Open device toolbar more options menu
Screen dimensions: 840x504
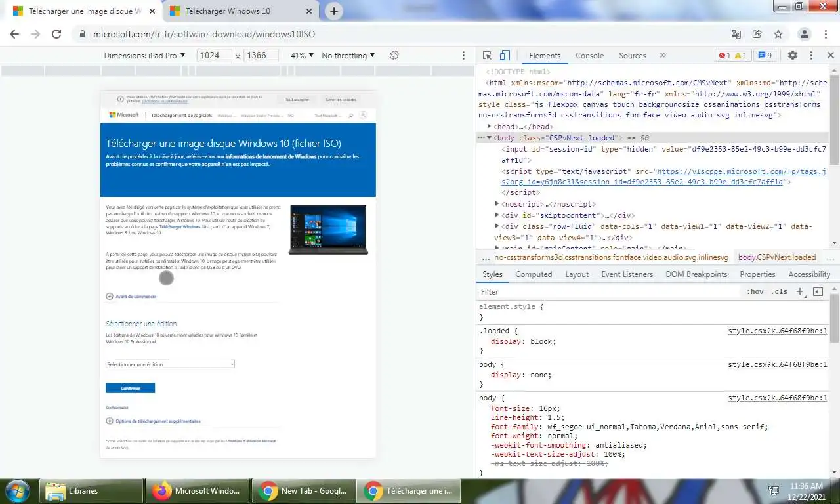point(463,56)
